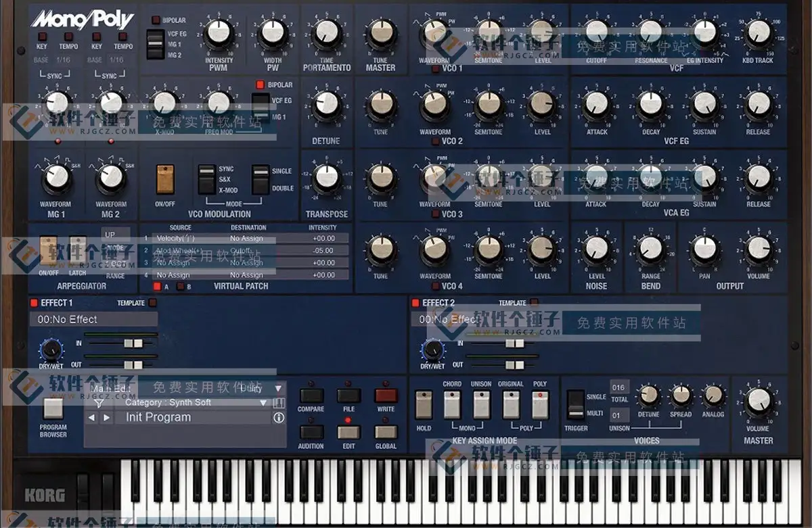This screenshot has height=528, width=812.
Task: Click the keyboard icon next to Category row
Action: 278,403
